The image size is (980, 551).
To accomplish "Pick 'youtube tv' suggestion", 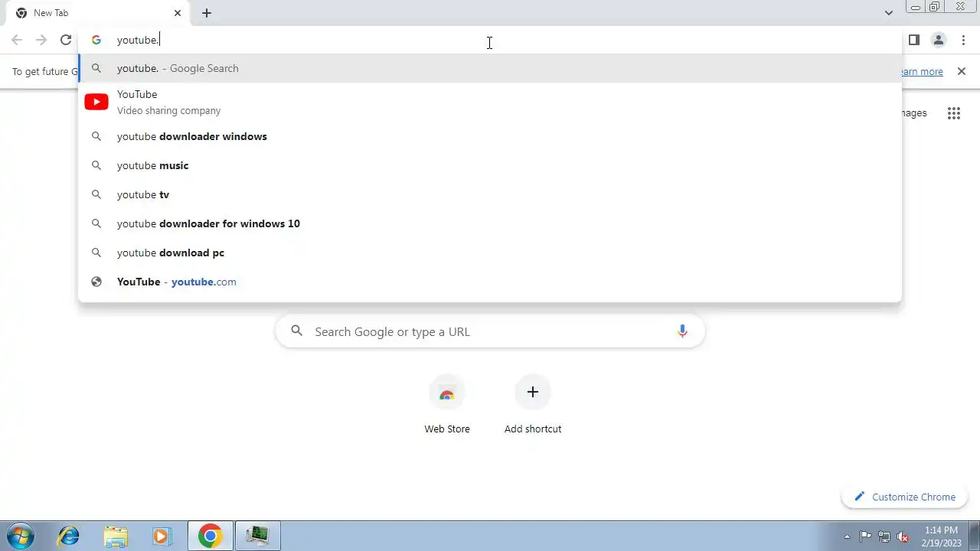I will click(x=490, y=194).
